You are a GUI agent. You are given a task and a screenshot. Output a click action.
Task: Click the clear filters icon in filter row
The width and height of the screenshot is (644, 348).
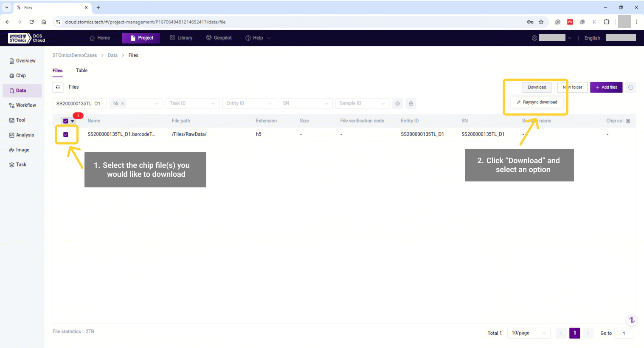click(x=411, y=104)
